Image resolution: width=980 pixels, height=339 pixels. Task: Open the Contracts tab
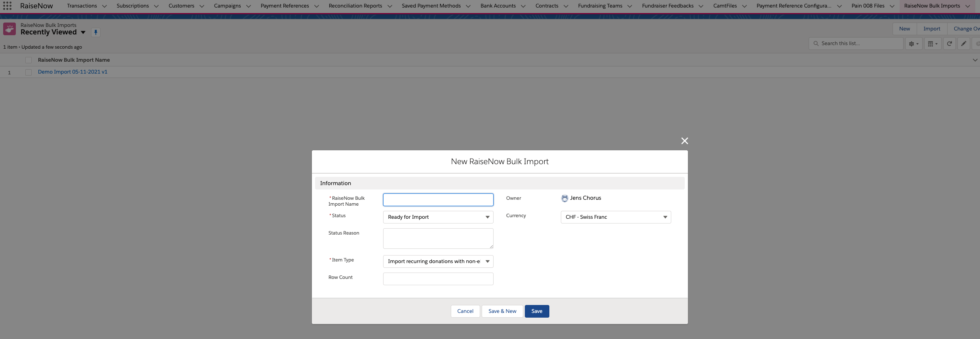(547, 6)
